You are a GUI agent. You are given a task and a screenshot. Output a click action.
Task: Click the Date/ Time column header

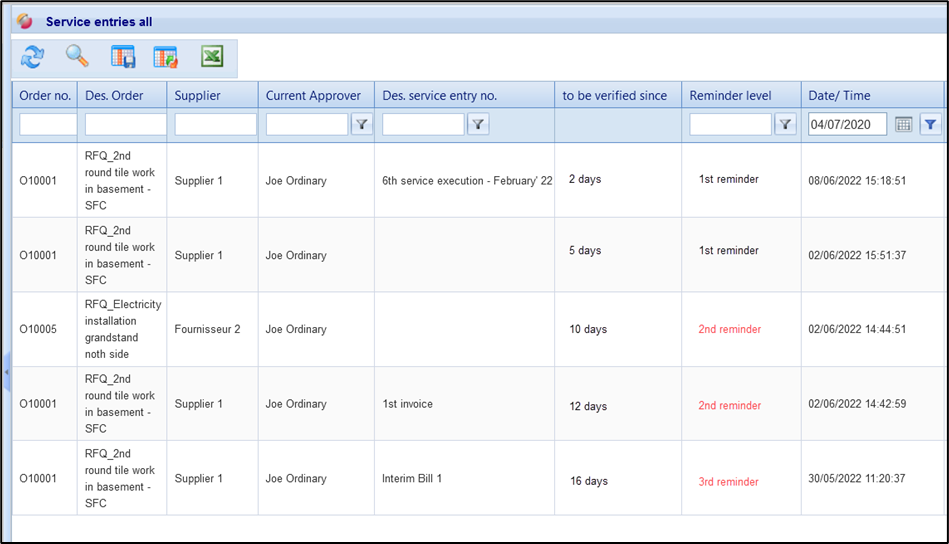coord(839,96)
